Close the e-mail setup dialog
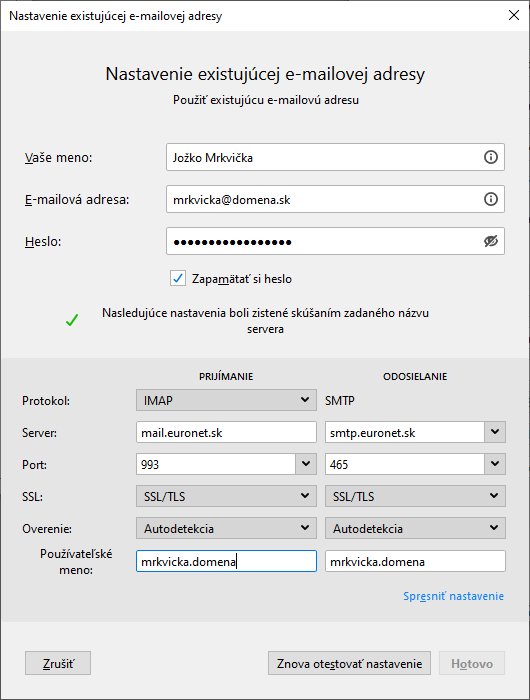The height and width of the screenshot is (700, 530). (x=514, y=15)
